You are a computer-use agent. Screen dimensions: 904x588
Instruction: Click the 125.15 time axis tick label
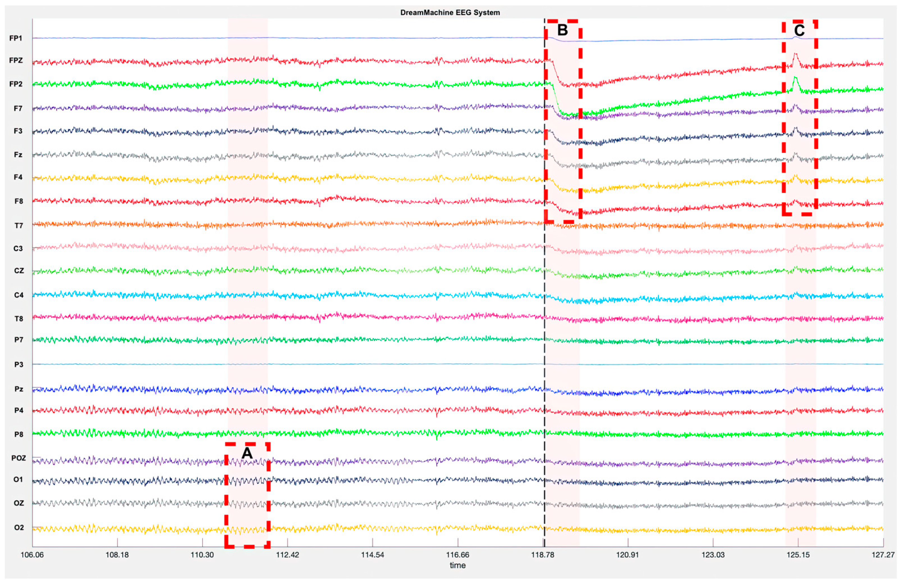point(798,555)
